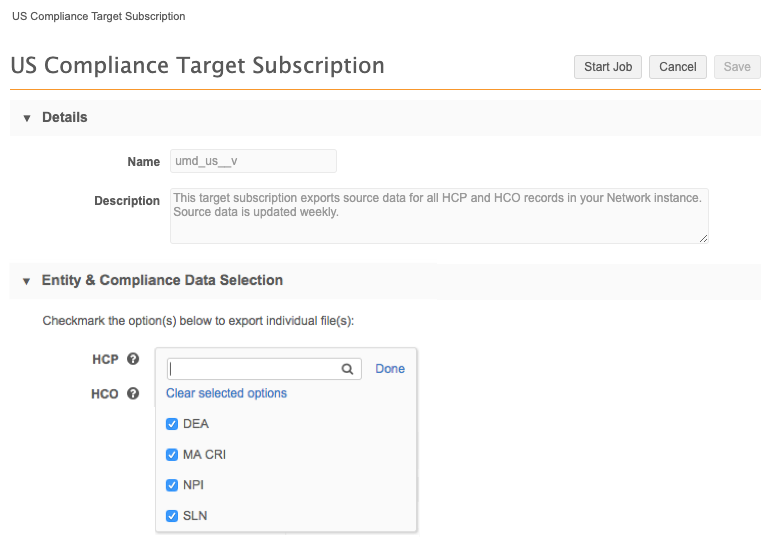Click the Save button
771x537 pixels.
pyautogui.click(x=737, y=67)
